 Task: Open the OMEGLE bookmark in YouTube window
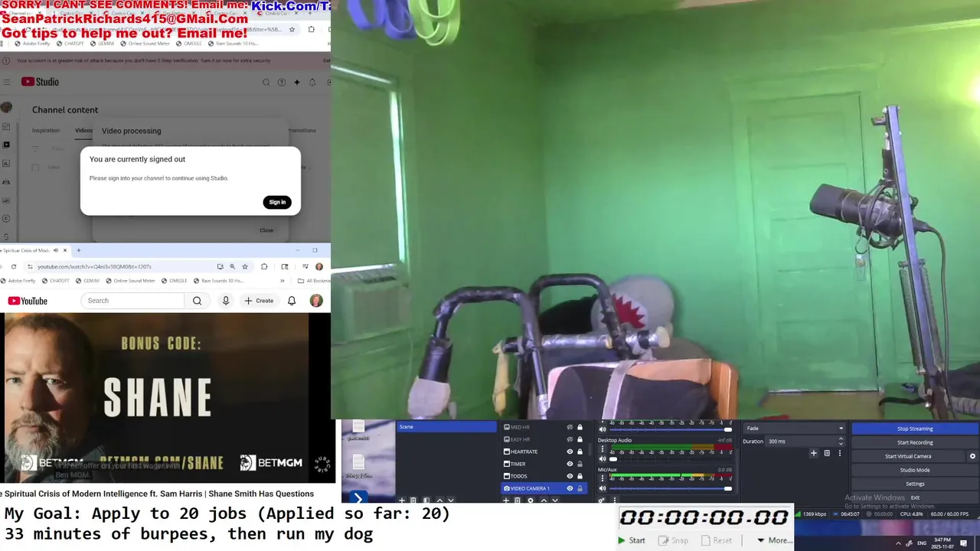point(174,281)
